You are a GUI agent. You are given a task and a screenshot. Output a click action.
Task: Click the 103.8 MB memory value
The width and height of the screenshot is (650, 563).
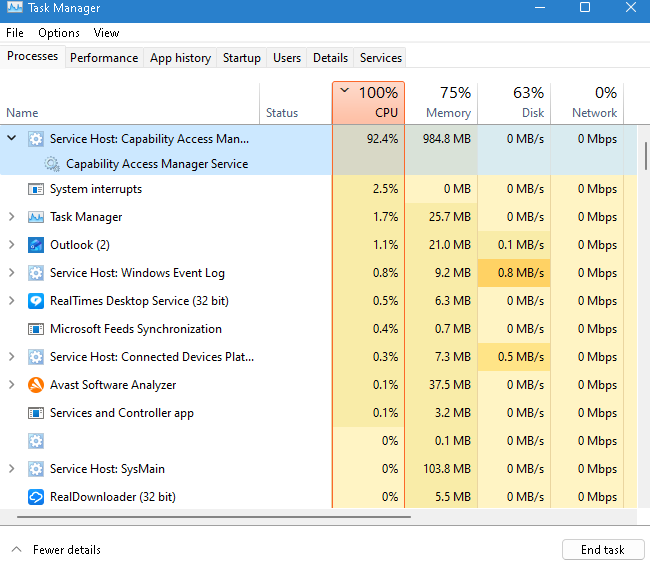point(447,469)
